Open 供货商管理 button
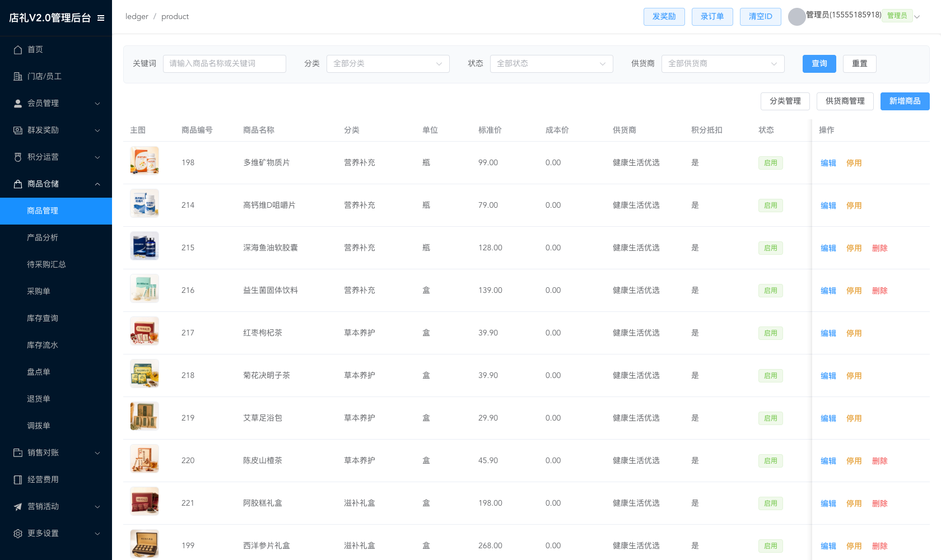Image resolution: width=941 pixels, height=560 pixels. pos(845,101)
